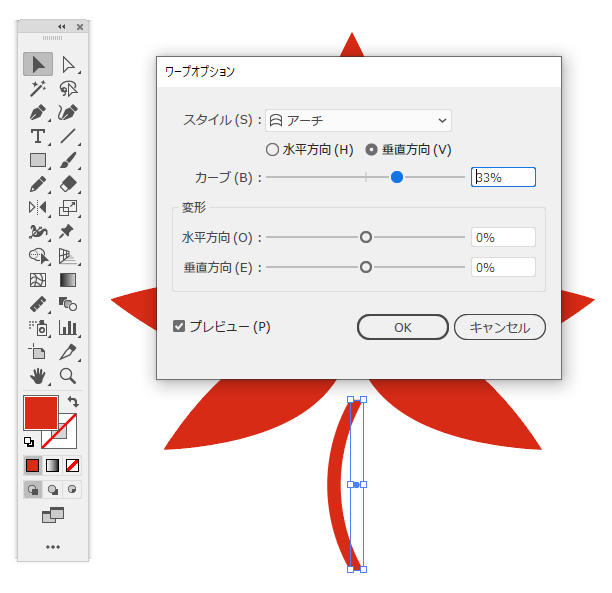Select the Warp tool
The height and width of the screenshot is (593, 612).
coord(38,232)
